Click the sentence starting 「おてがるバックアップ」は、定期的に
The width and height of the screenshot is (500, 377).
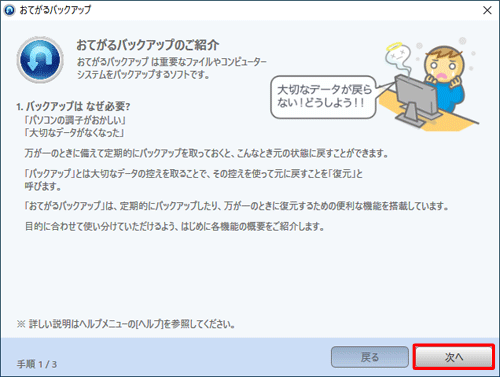click(237, 206)
